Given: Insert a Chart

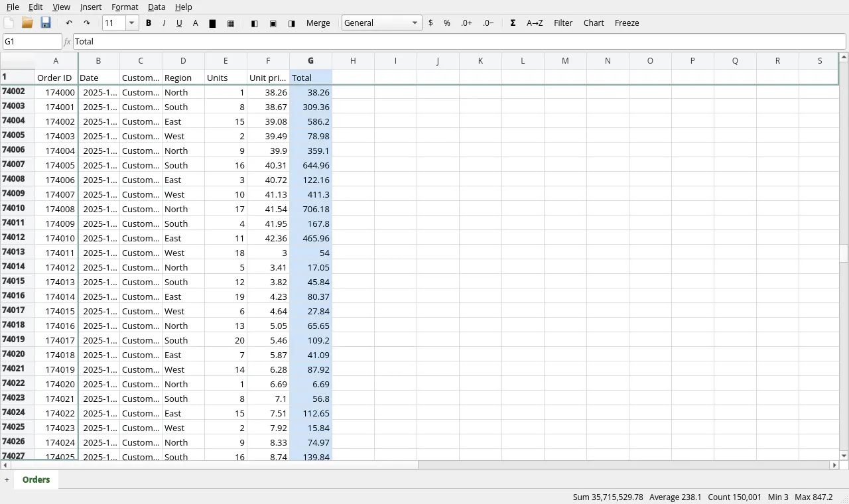Looking at the screenshot, I should [x=594, y=23].
